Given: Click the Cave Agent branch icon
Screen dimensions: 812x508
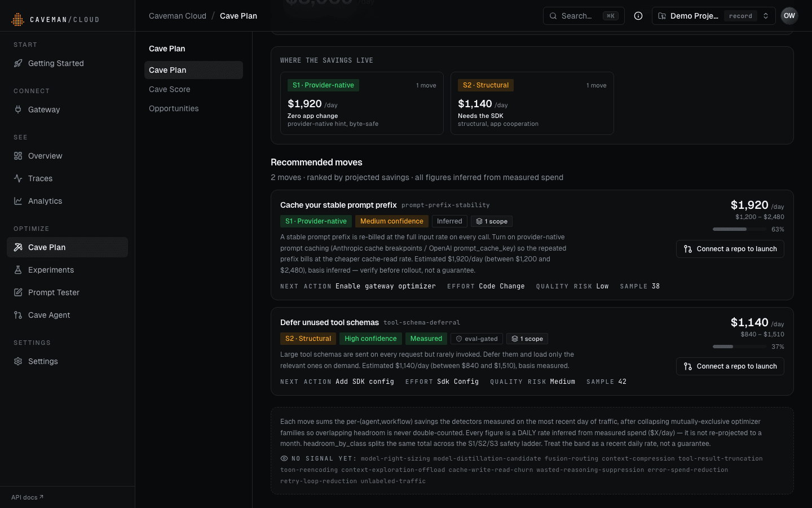Looking at the screenshot, I should click(x=18, y=315).
